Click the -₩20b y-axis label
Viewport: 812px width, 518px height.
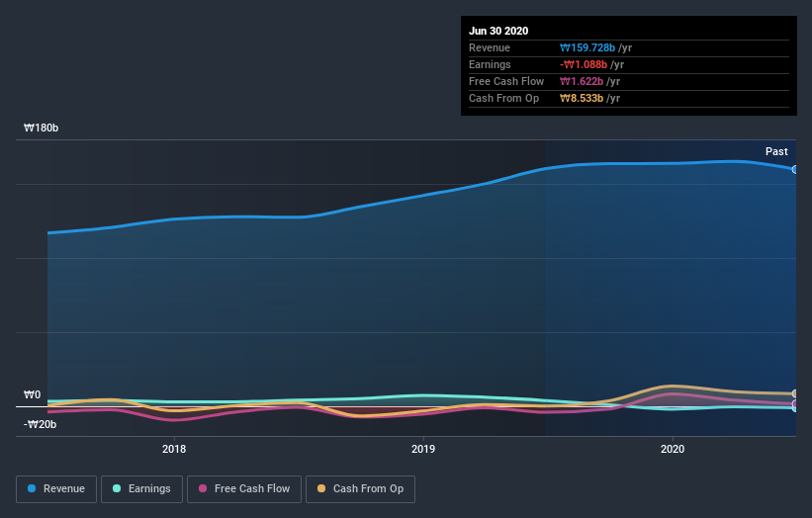tap(40, 424)
